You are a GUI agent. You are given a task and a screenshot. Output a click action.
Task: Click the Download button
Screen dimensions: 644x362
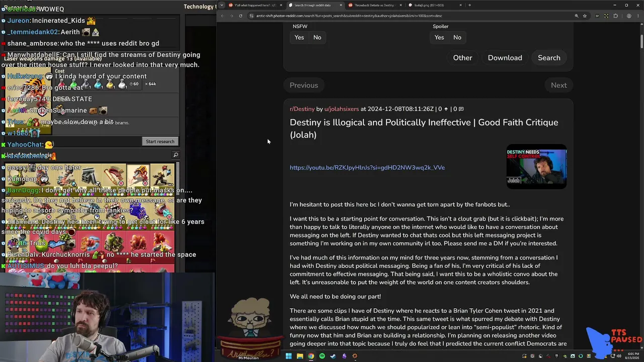[505, 58]
